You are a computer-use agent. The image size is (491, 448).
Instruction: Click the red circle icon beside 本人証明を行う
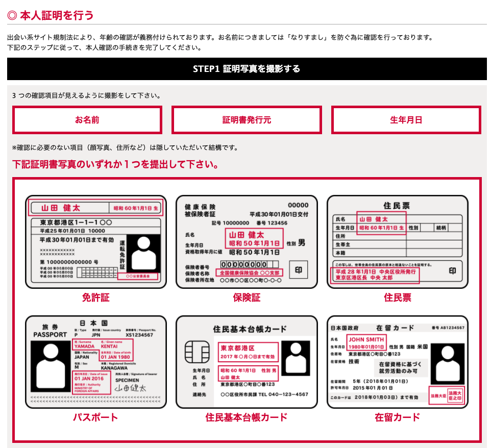click(12, 15)
